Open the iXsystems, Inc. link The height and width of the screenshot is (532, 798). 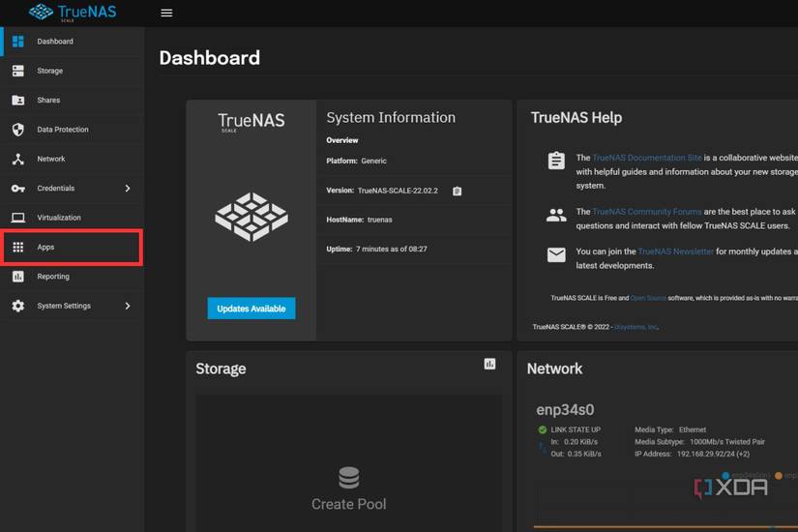tap(636, 327)
